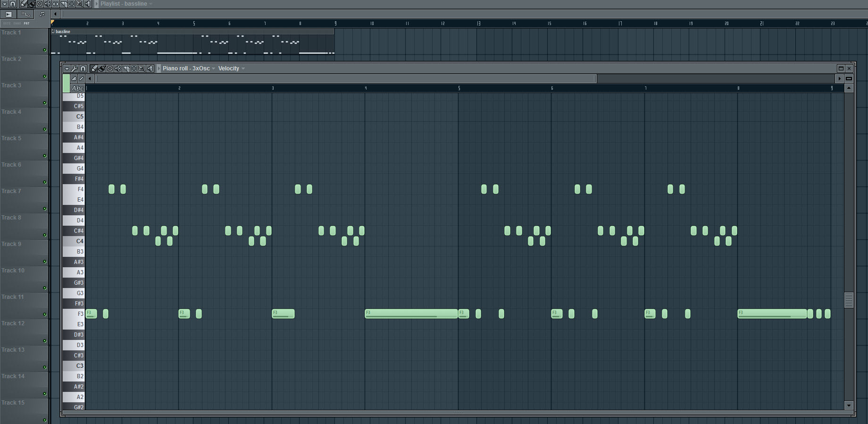The width and height of the screenshot is (868, 424).
Task: Expand the Velocity event property dropdown
Action: point(231,68)
